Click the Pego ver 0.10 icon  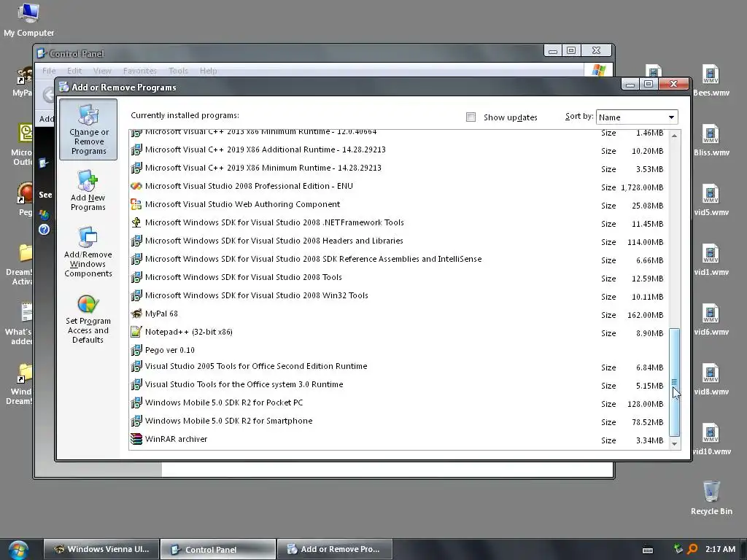136,350
